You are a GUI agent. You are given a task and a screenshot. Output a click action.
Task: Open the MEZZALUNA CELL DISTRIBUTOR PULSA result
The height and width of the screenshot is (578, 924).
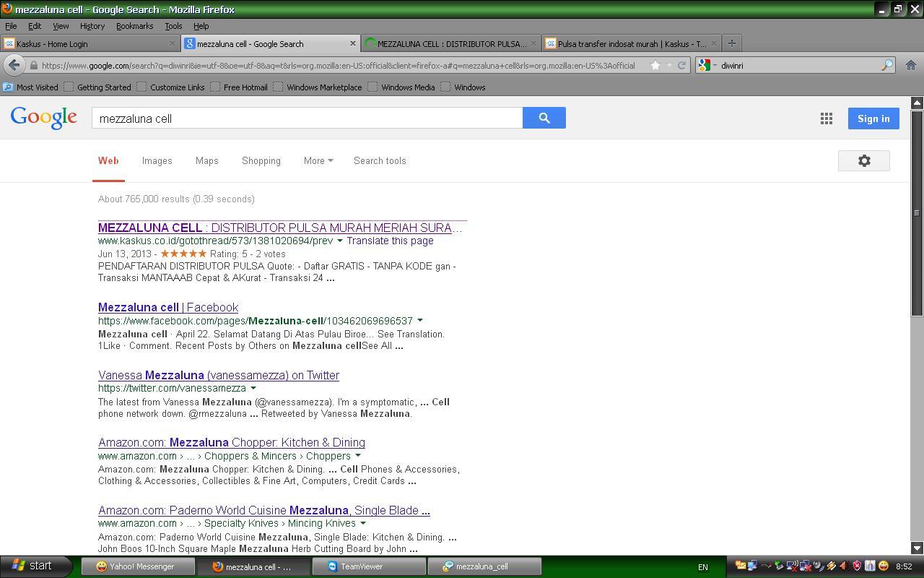pos(280,228)
